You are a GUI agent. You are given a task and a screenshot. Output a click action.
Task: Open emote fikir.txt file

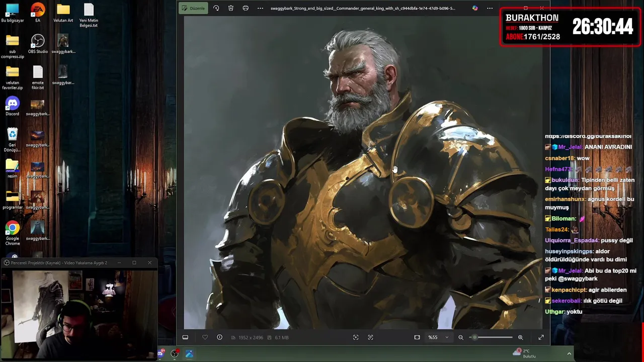tap(38, 78)
